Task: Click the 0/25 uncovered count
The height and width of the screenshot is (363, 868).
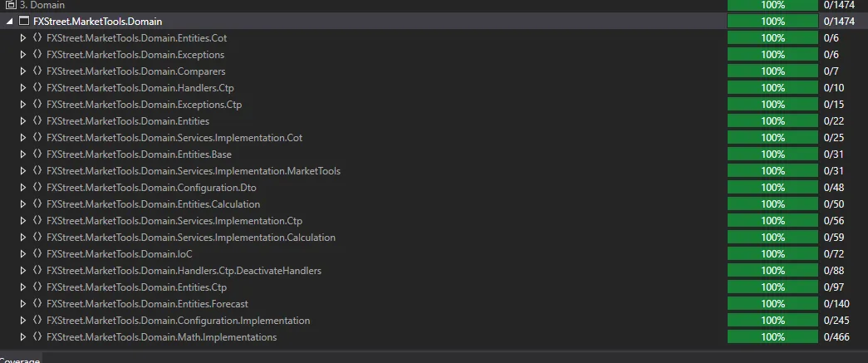Action: point(834,138)
